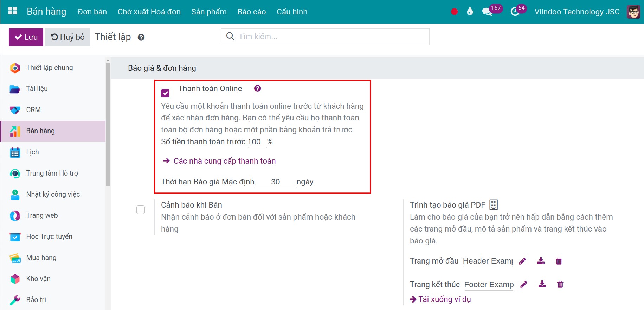This screenshot has width=644, height=310.
Task: Download the Trang kết thúc footer file
Action: point(542,284)
